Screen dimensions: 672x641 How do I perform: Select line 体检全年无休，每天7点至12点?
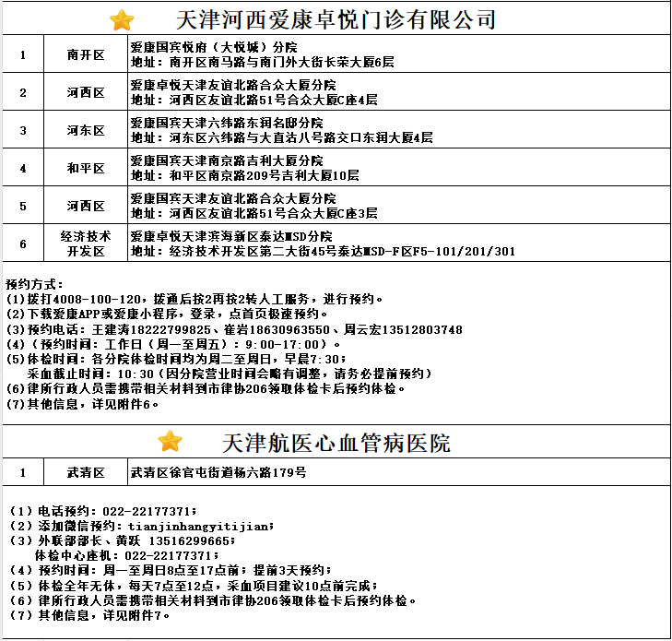click(194, 586)
